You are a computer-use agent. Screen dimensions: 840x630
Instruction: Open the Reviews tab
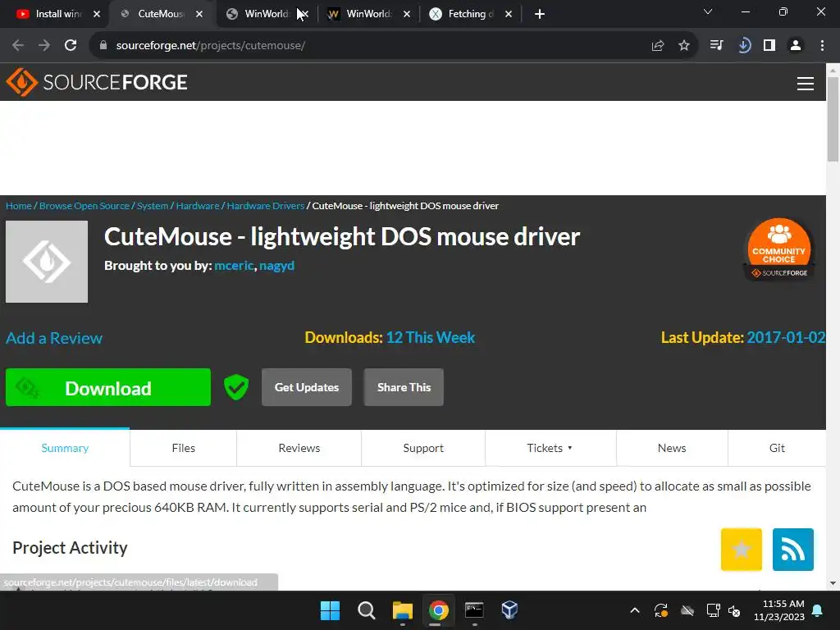pyautogui.click(x=299, y=448)
